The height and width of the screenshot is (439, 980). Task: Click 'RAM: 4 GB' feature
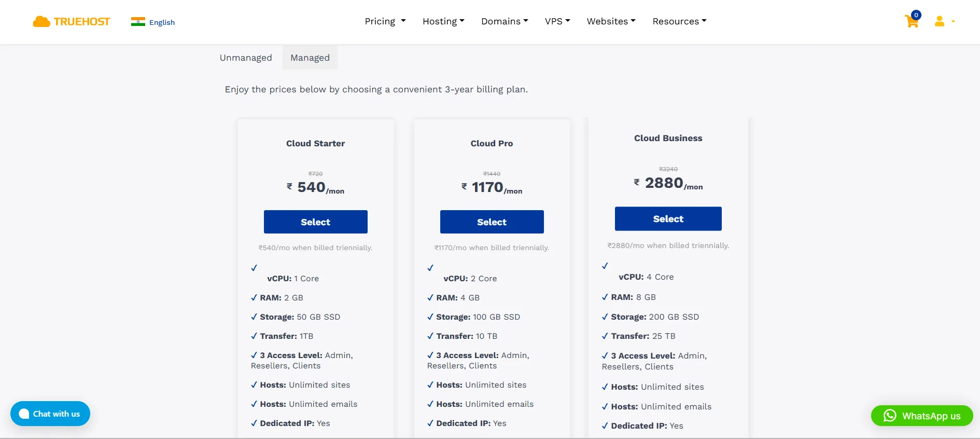click(458, 298)
